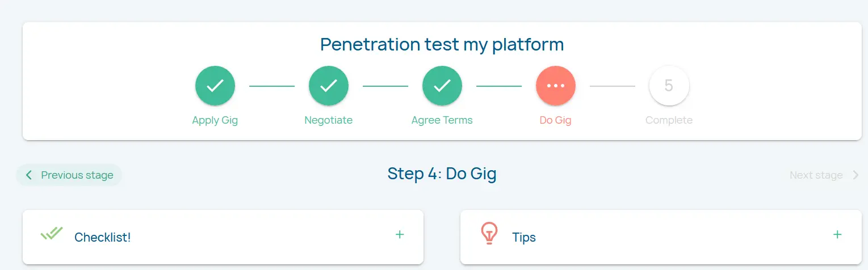Select the Negotiate step label
Image resolution: width=868 pixels, height=270 pixels.
[x=329, y=120]
